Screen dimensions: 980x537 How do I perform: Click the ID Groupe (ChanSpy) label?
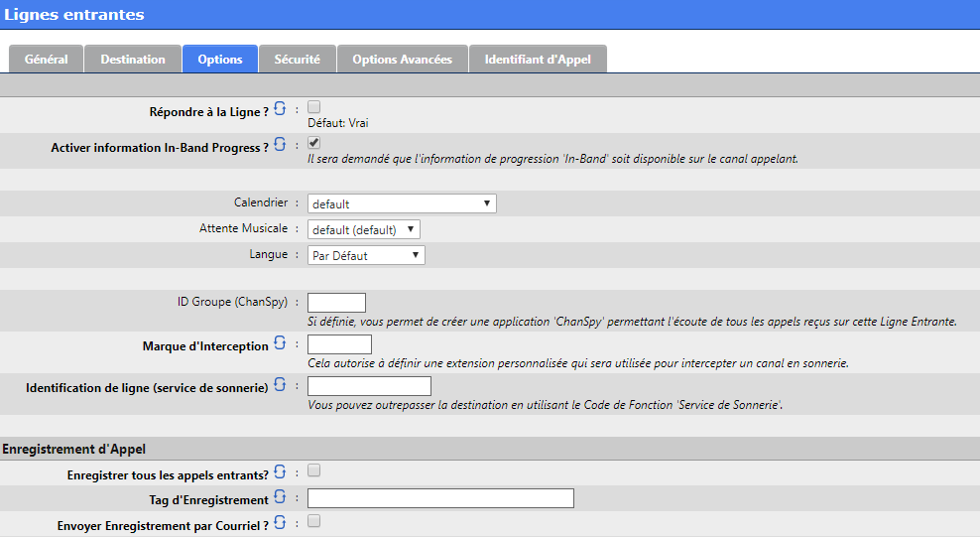[x=232, y=302]
